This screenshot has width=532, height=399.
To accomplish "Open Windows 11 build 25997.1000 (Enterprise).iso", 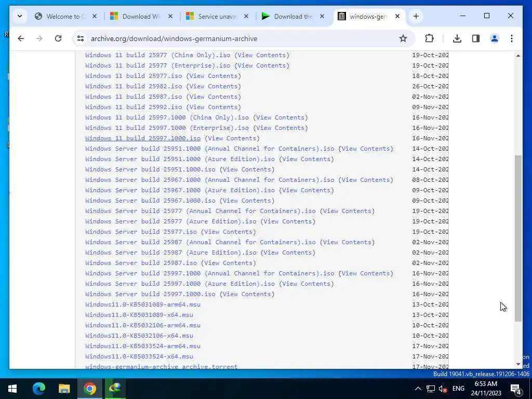I will point(167,128).
